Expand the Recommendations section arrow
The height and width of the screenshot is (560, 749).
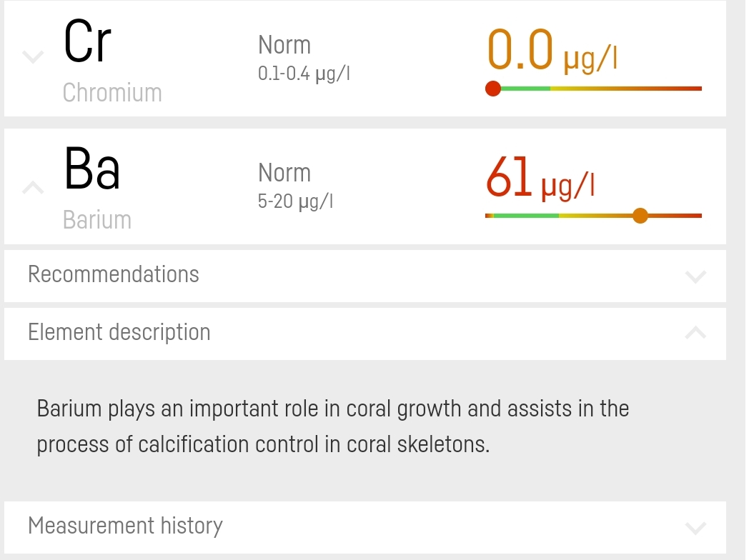tap(695, 276)
